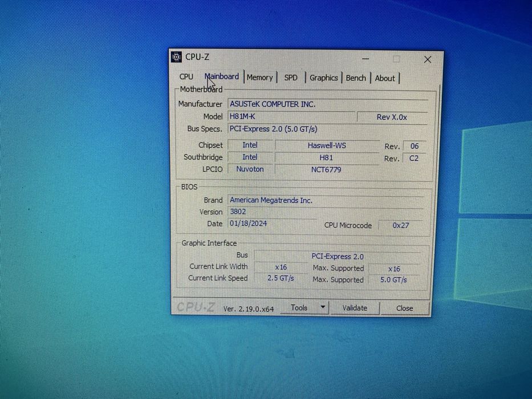Select the Mainboard tab
This screenshot has height=399, width=532.
(222, 77)
